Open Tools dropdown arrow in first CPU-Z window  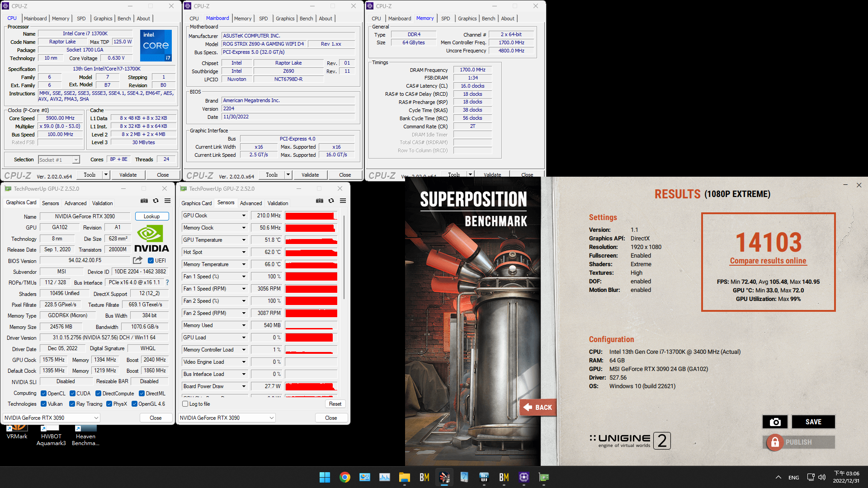(x=106, y=175)
